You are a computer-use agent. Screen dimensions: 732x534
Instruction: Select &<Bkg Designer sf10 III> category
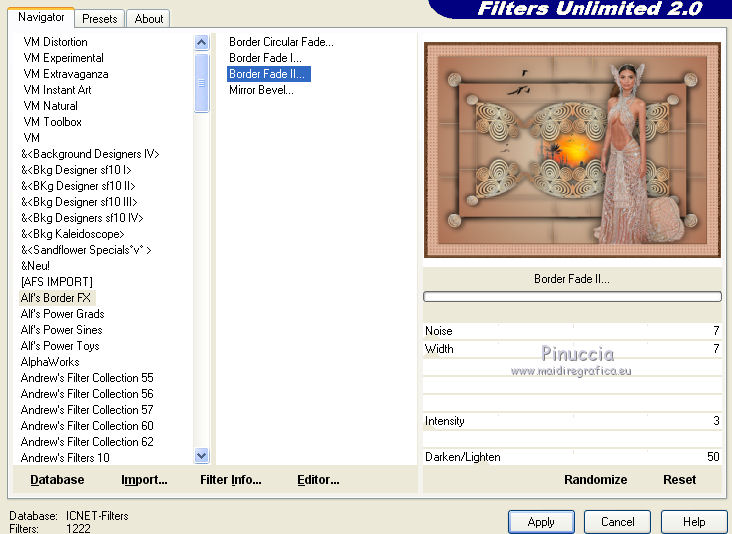click(x=79, y=202)
